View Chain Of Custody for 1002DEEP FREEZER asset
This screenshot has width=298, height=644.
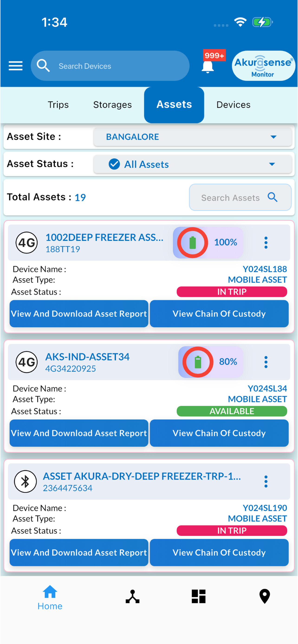219,314
